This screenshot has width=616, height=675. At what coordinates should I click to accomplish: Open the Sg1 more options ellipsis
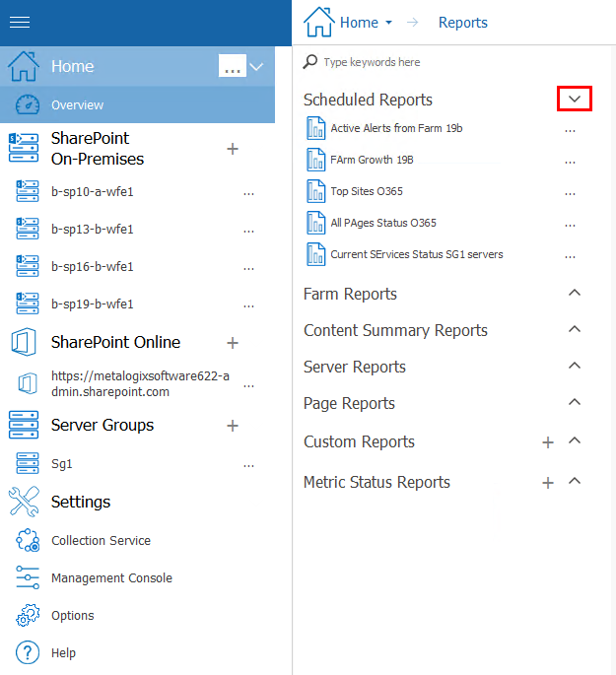[248, 466]
